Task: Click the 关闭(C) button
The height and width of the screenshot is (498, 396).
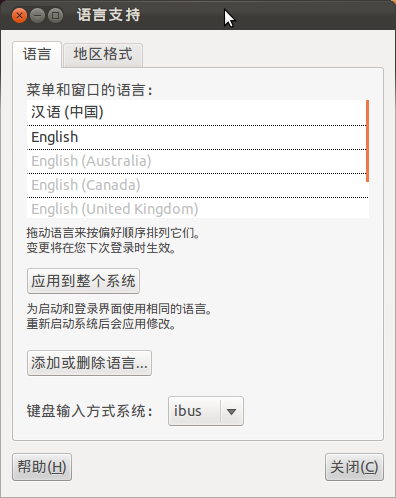Action: [354, 467]
